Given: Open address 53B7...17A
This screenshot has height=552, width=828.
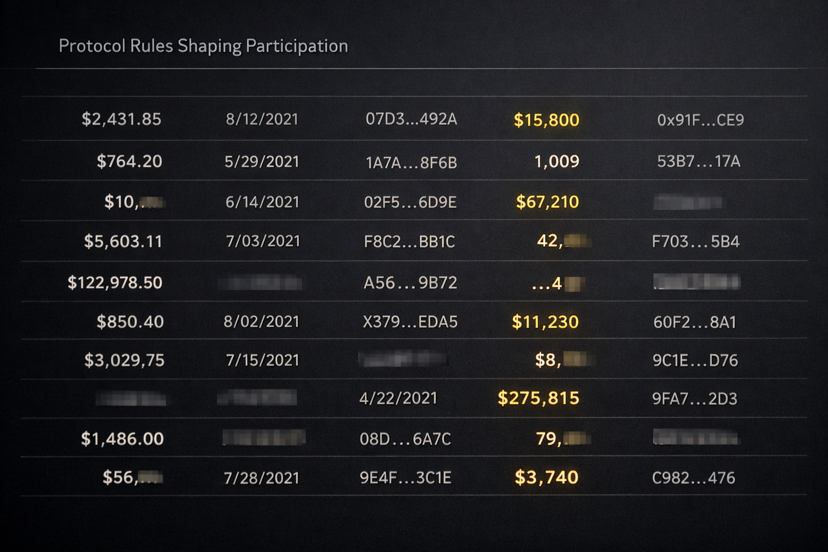Looking at the screenshot, I should coord(699,161).
